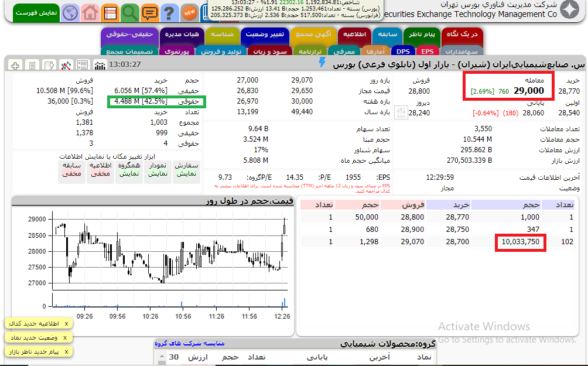Image resolution: width=588 pixels, height=366 pixels.
Task: Close the 'وضعیت جدید نماد' notification
Action: [65, 338]
